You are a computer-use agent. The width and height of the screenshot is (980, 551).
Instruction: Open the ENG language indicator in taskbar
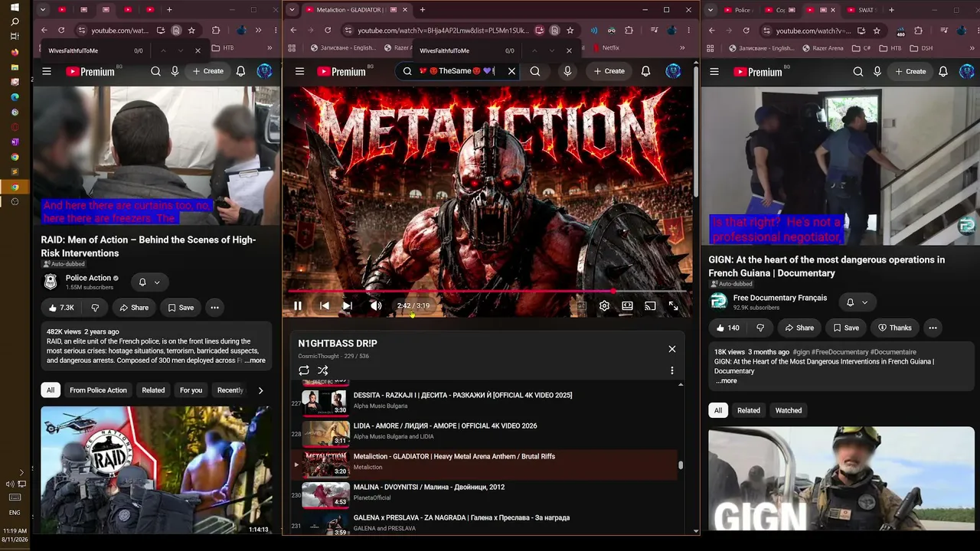[15, 513]
